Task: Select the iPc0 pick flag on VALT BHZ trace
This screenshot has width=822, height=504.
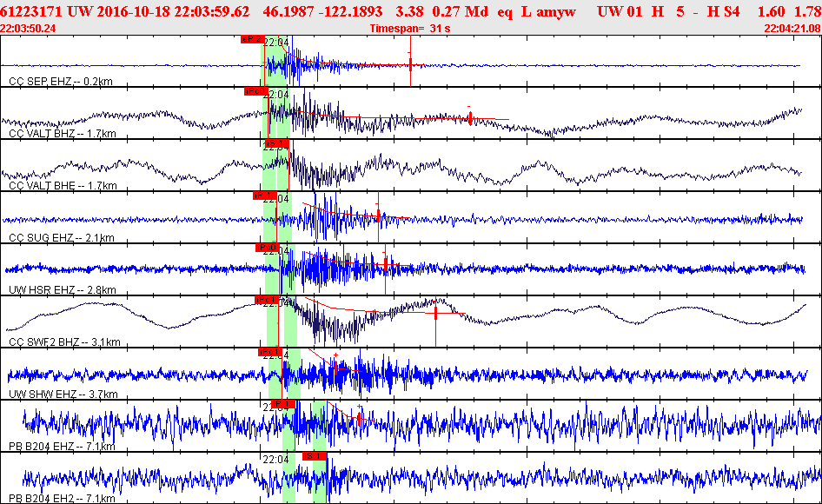Action: click(255, 91)
